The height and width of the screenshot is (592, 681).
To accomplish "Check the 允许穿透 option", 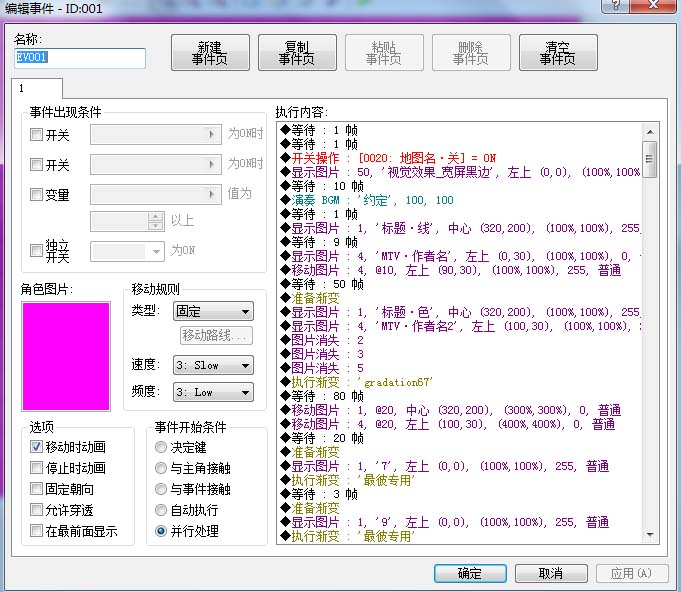I will (x=36, y=509).
